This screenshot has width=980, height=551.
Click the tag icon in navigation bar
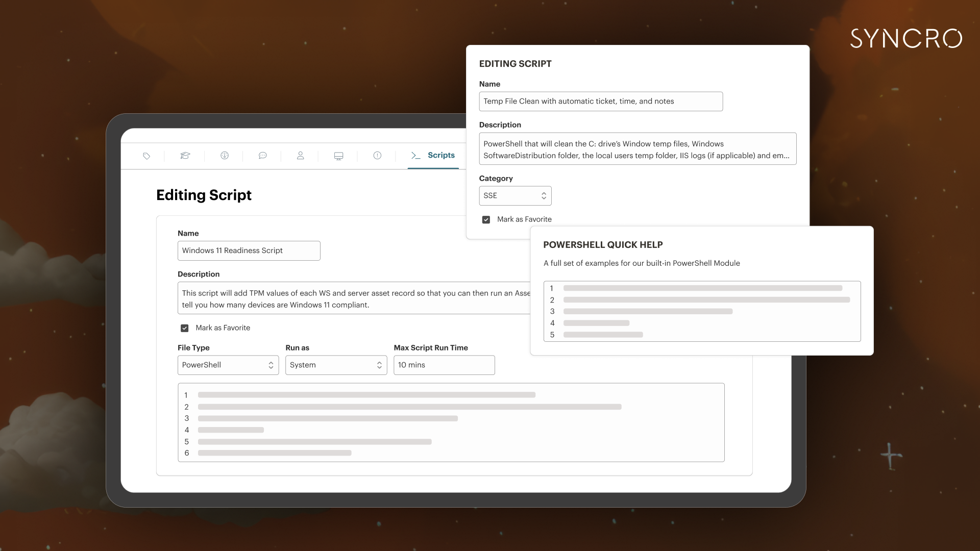coord(146,156)
